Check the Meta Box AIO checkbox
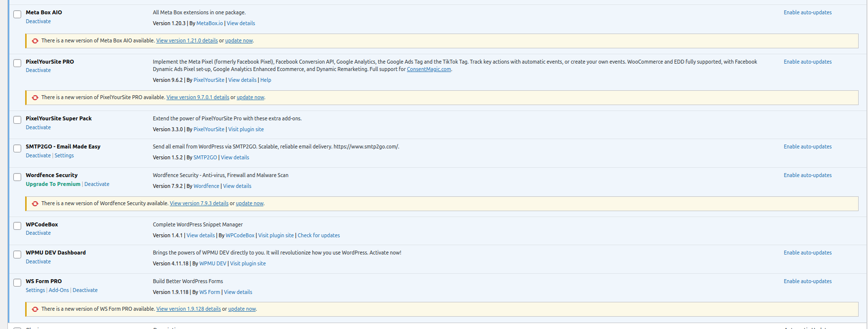Viewport: 868px width, 329px height. click(17, 14)
